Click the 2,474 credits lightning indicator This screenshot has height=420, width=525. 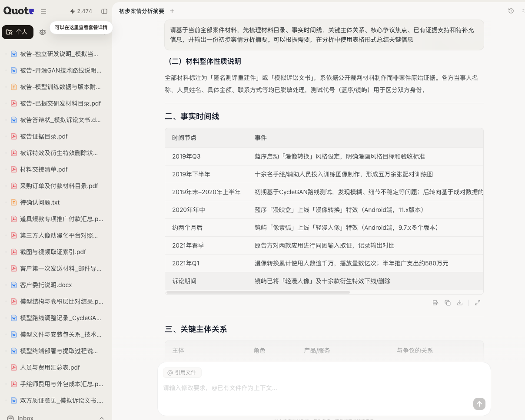[x=81, y=11]
